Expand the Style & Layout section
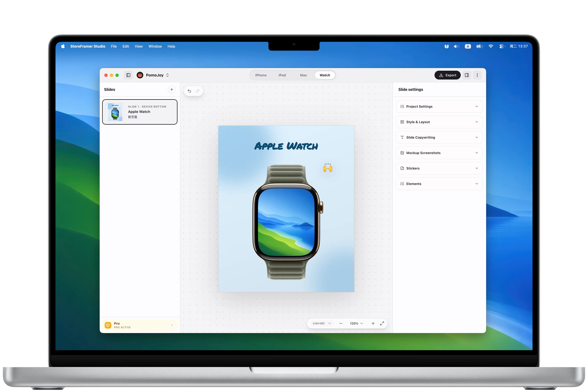Screen dimensions: 588x392 point(439,122)
